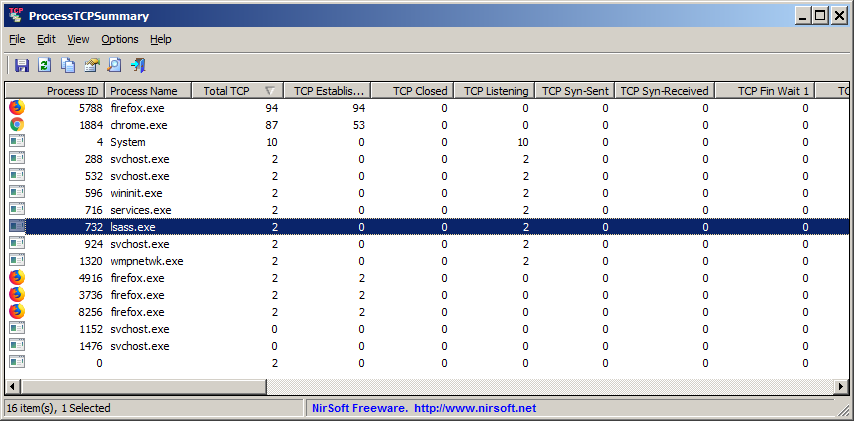Click the icon for lsass.exe row

[x=17, y=227]
